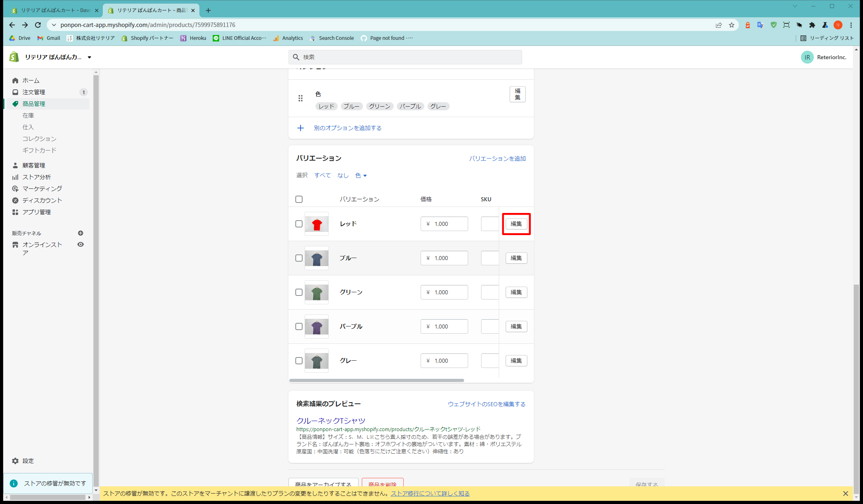Check the レッド variation checkbox
Screen dimensions: 863x504
click(299, 224)
